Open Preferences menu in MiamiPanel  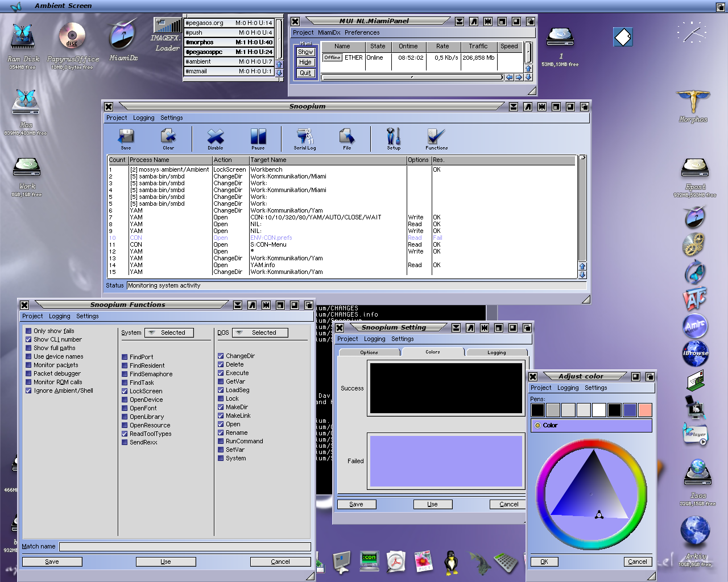click(x=362, y=32)
